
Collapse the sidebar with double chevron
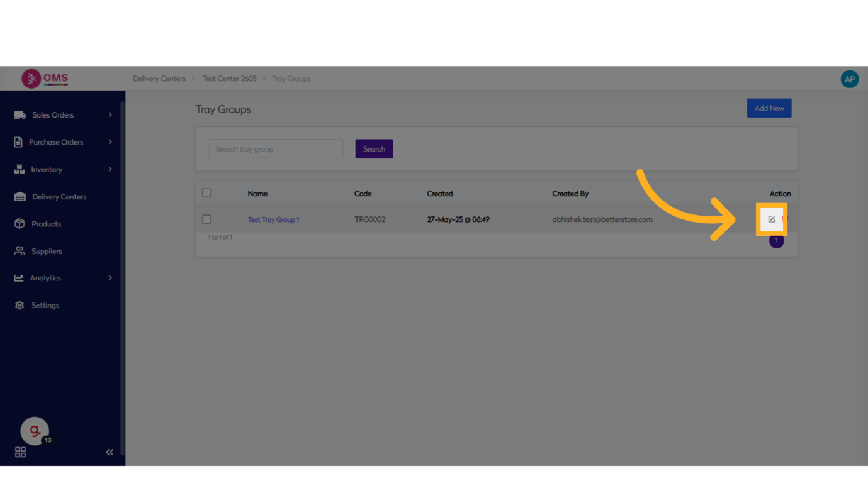coord(110,452)
